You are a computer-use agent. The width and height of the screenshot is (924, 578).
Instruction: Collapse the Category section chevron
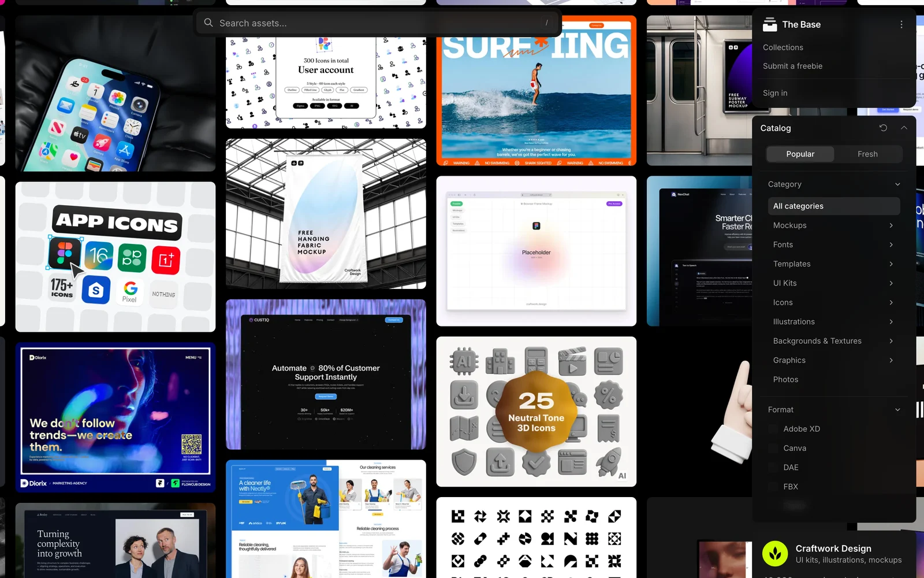[x=897, y=184]
